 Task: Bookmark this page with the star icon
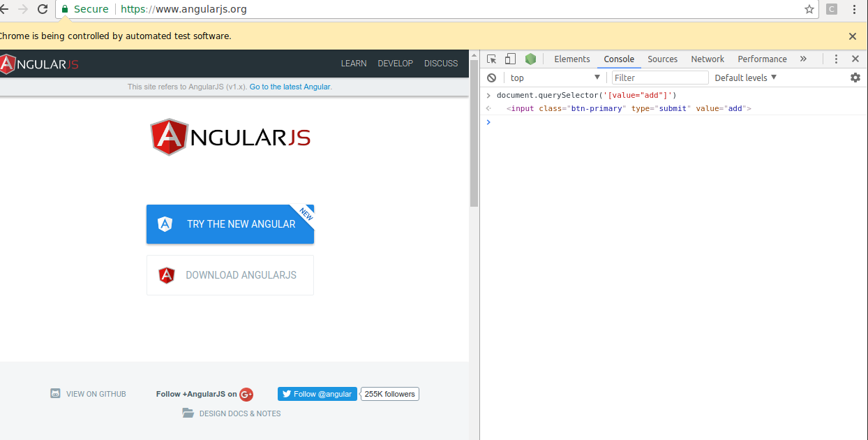click(809, 9)
